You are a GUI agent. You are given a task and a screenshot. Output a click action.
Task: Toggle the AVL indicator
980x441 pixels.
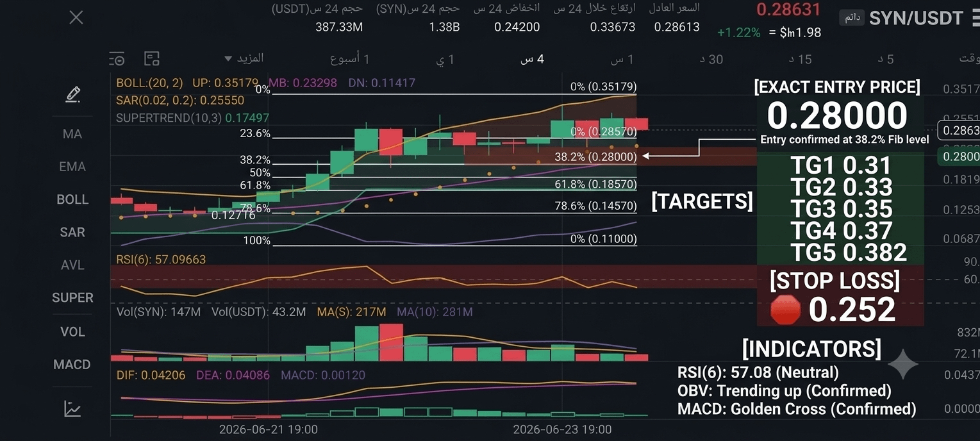pos(72,265)
